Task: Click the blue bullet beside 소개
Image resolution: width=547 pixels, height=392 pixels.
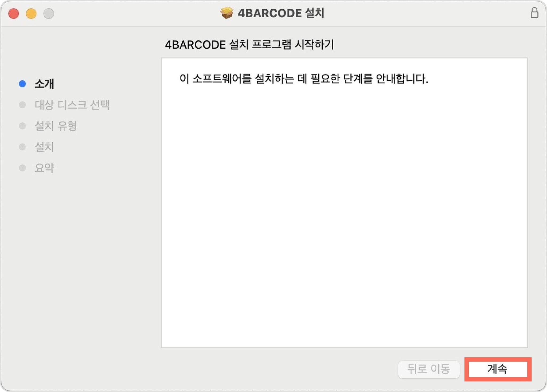Action: pyautogui.click(x=22, y=84)
